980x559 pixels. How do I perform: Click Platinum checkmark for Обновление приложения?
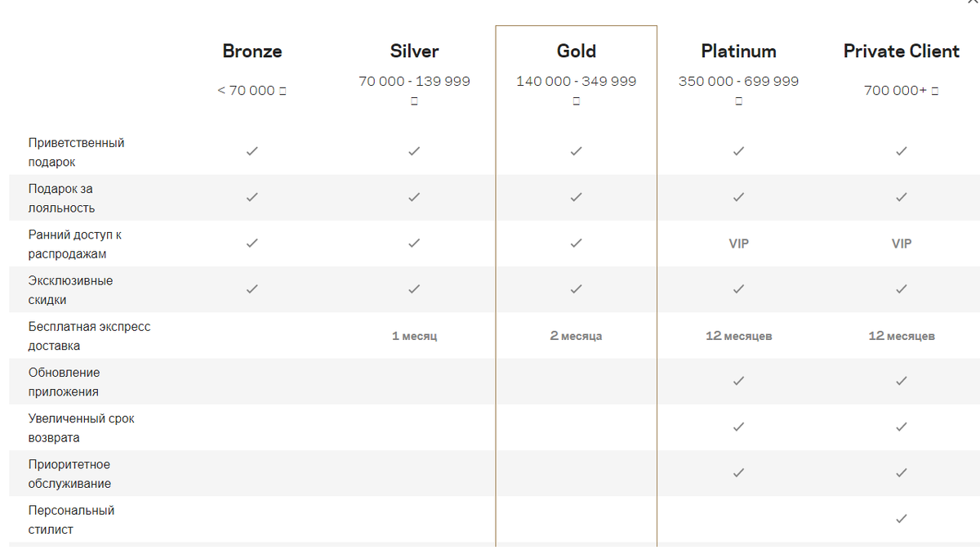tap(738, 381)
